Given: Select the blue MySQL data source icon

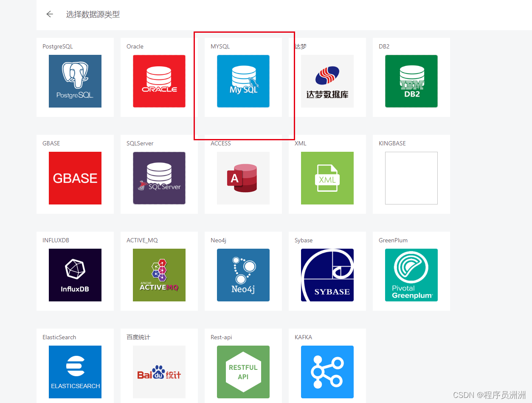Looking at the screenshot, I should point(243,81).
